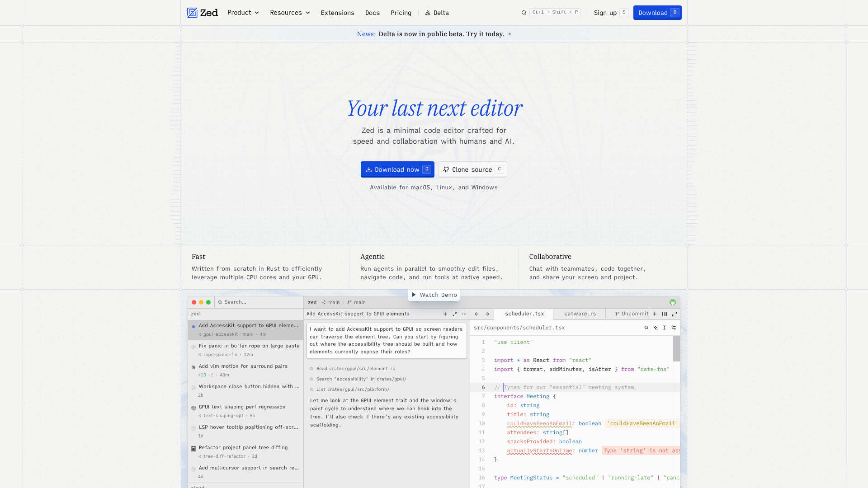Switch to the scheduler.tsx tab
The height and width of the screenshot is (488, 868).
pos(524,314)
